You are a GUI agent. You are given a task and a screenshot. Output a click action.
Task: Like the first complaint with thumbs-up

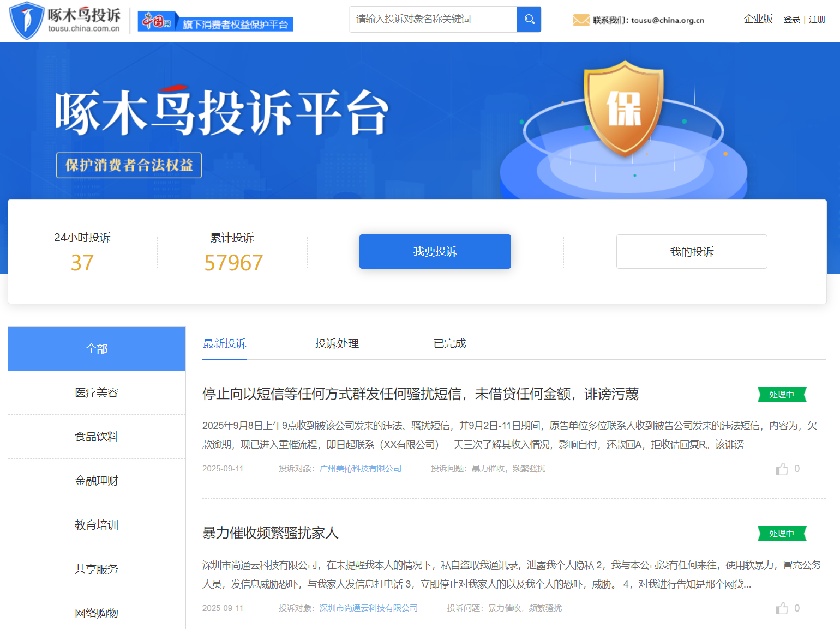pos(782,469)
